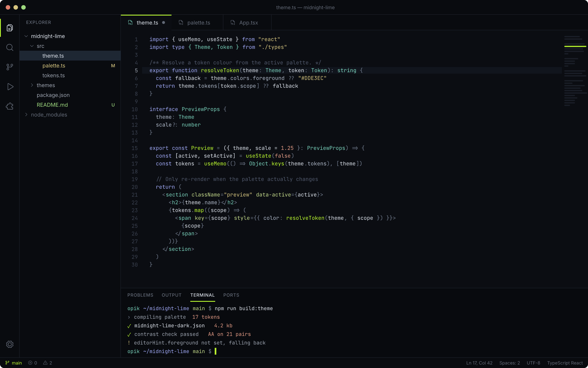Click Spaces: 2 indentation setting
The height and width of the screenshot is (368, 588).
point(510,363)
